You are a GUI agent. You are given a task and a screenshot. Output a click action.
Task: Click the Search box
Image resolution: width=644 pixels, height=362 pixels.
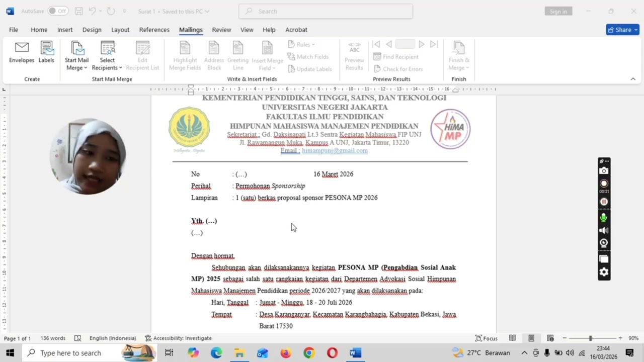click(x=326, y=11)
